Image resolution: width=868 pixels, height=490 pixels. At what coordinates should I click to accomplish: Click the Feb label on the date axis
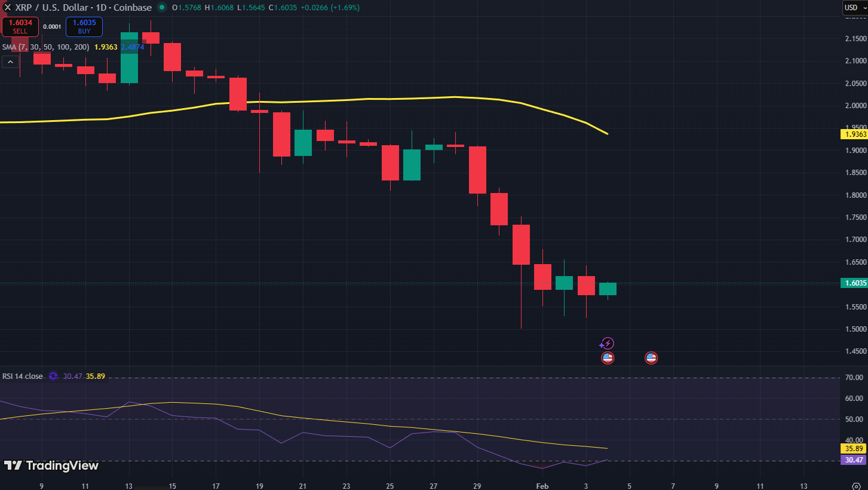(542, 486)
